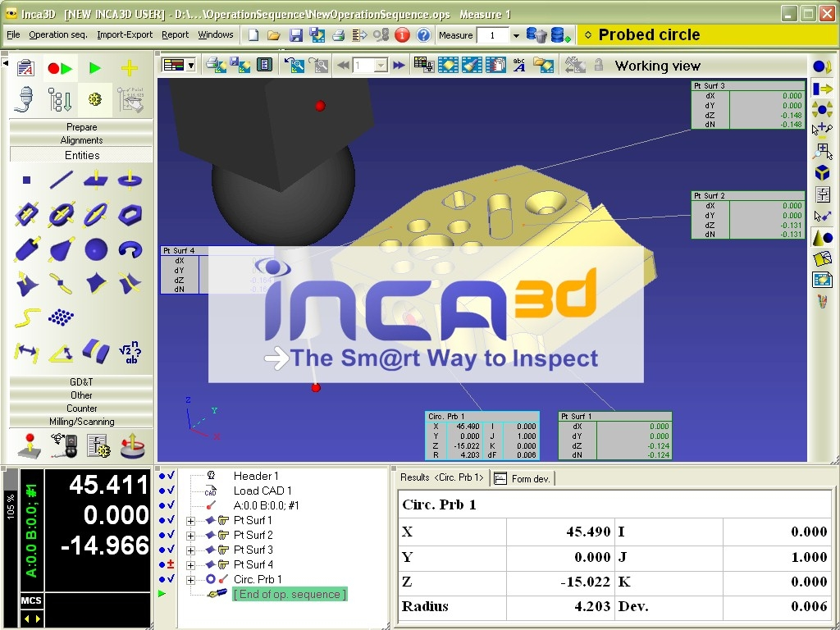Expand the Circ. Prb 1 tree node

[x=191, y=579]
